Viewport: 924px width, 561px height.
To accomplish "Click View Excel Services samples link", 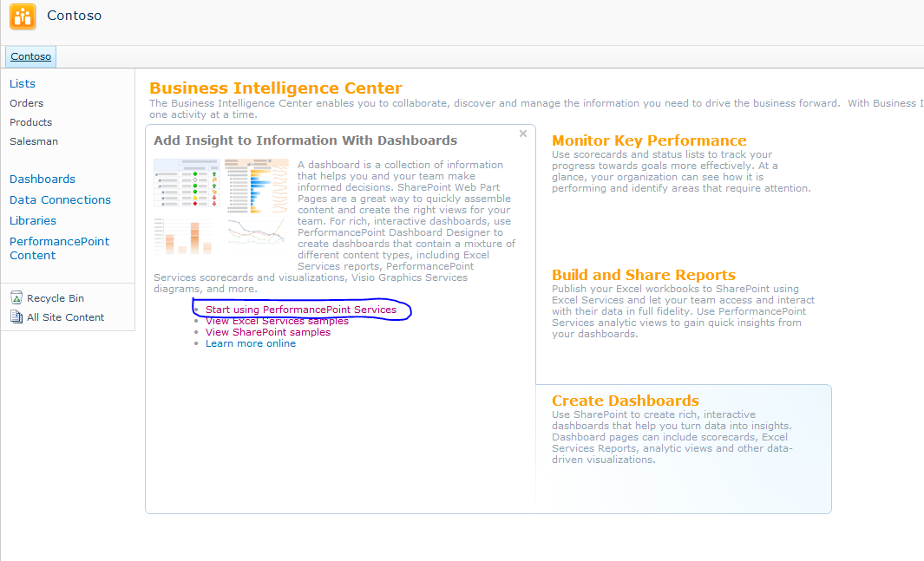I will tap(277, 321).
